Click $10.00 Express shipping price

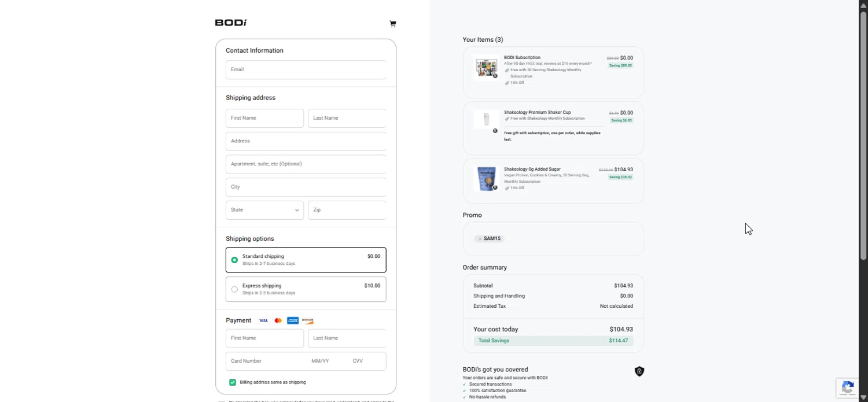pos(372,286)
